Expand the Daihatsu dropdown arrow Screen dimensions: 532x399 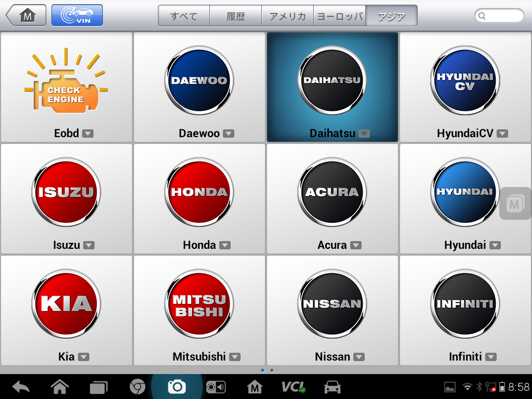pyautogui.click(x=364, y=134)
